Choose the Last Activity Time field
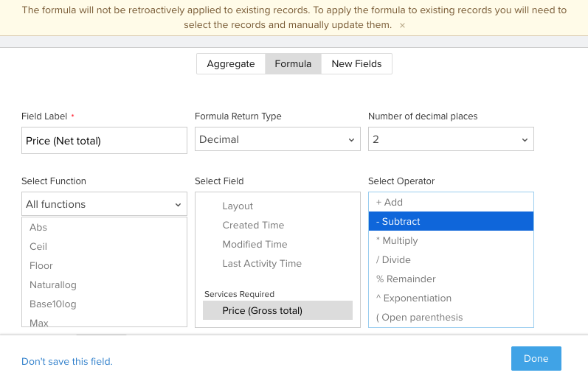Viewport: 588px width, 381px height. pyautogui.click(x=262, y=264)
